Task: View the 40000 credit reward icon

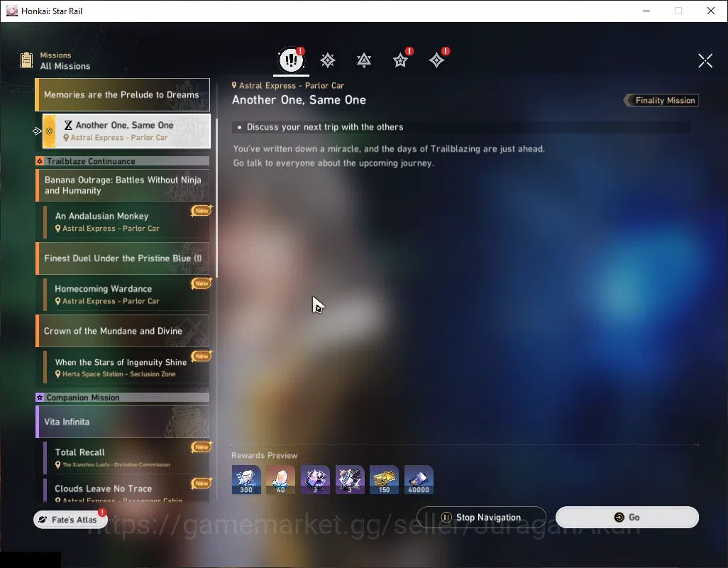Action: 419,480
